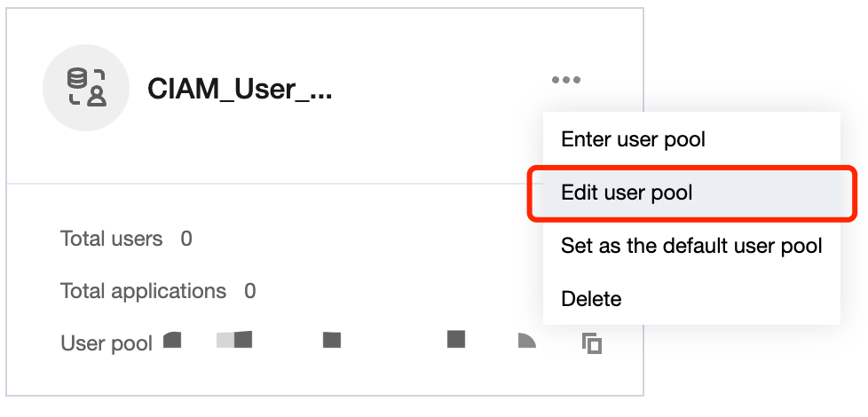Click the "User pool" ID label
The width and height of the screenshot is (868, 417).
pyautogui.click(x=107, y=343)
